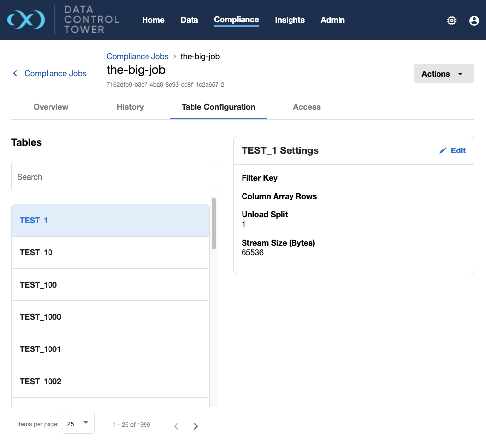The height and width of the screenshot is (448, 486).
Task: Switch to the Overview tab
Action: pyautogui.click(x=51, y=107)
